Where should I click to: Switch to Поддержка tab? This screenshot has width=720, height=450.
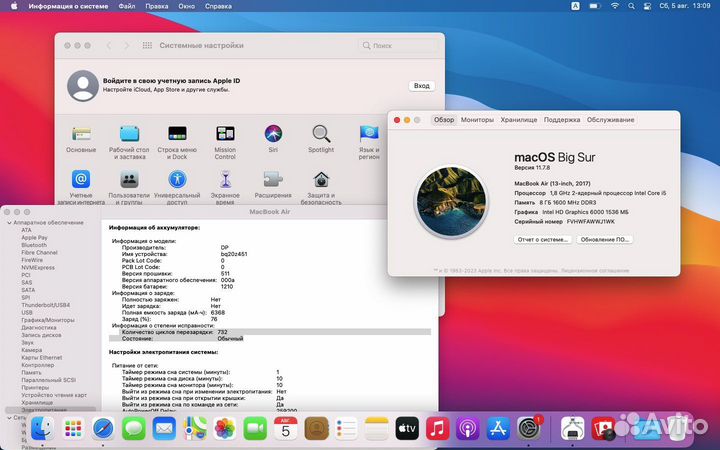tap(562, 120)
